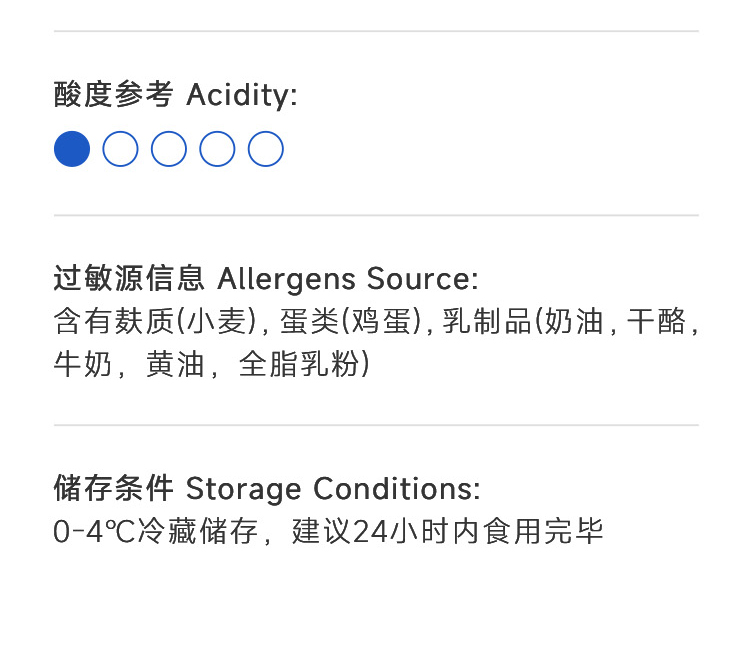The width and height of the screenshot is (750, 645).
Task: Click the "Allergens Source:" label
Action: pyautogui.click(x=348, y=278)
